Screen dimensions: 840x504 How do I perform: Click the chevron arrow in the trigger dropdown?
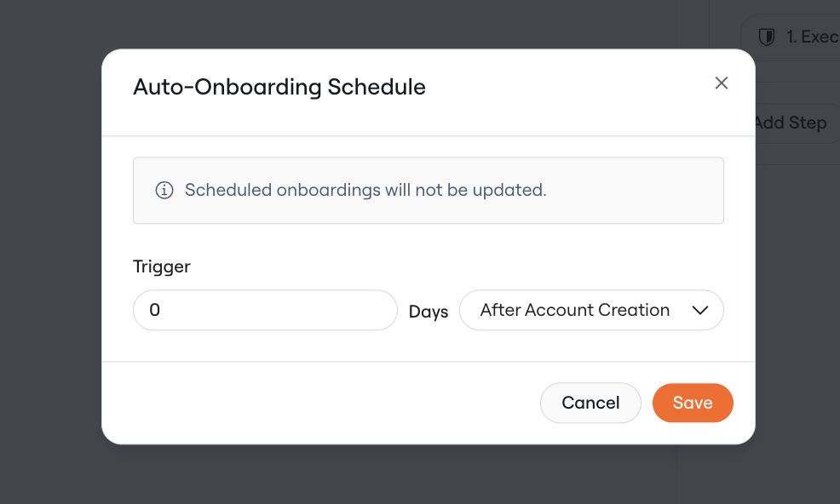tap(699, 310)
